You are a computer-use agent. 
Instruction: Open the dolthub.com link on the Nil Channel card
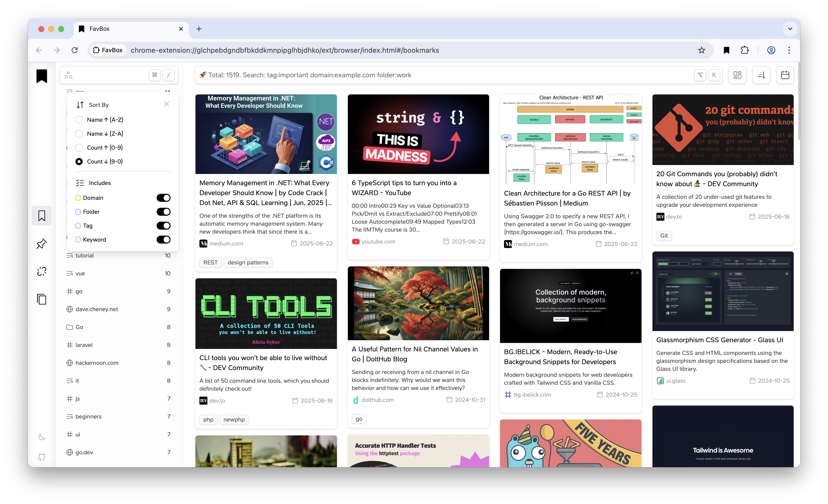[378, 400]
